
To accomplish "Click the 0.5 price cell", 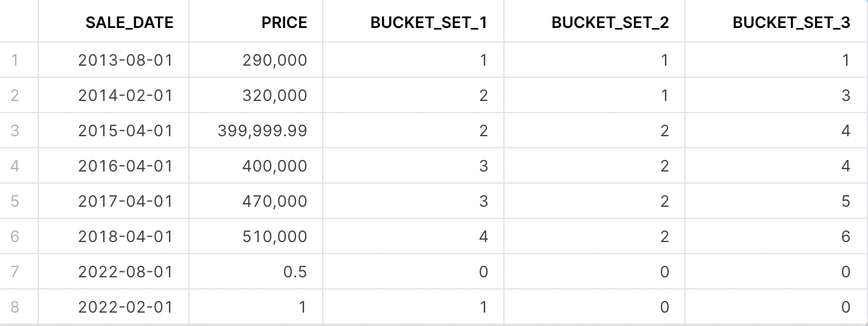I will click(x=295, y=272).
